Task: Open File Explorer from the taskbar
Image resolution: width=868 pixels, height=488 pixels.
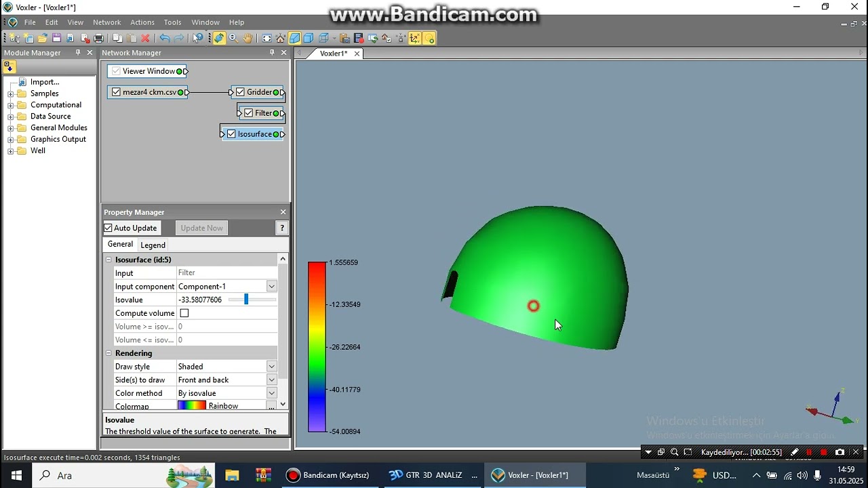Action: pyautogui.click(x=232, y=475)
